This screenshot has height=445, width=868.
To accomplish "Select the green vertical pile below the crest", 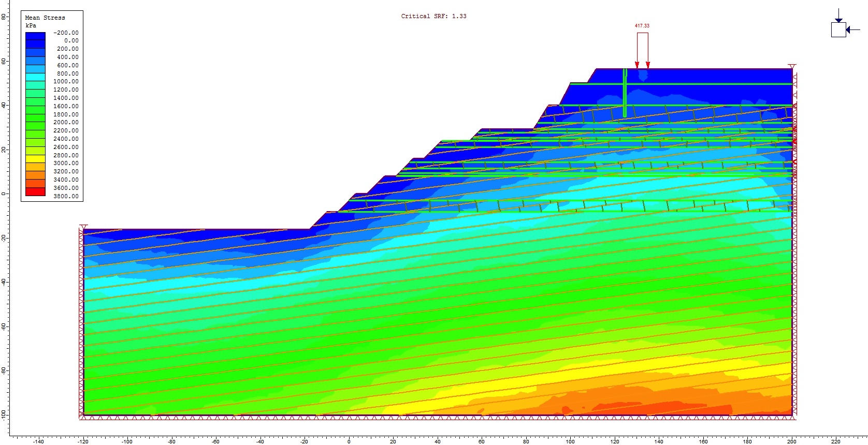I will (625, 93).
